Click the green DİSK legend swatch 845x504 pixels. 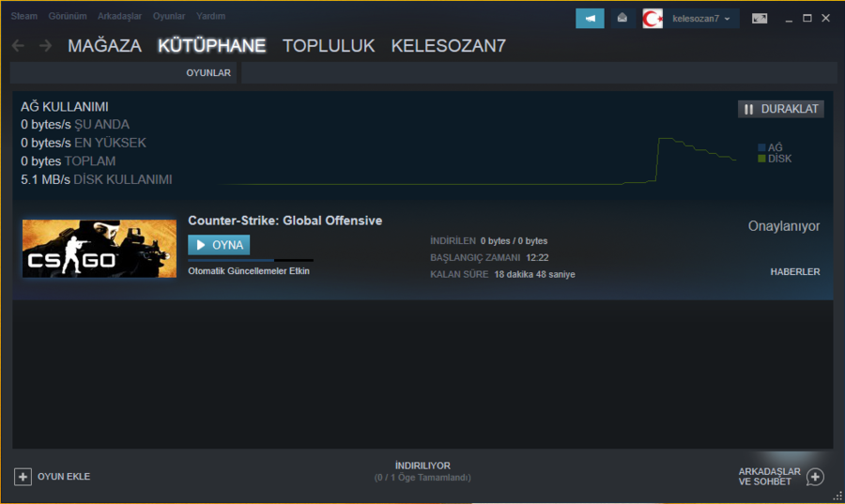pyautogui.click(x=761, y=159)
